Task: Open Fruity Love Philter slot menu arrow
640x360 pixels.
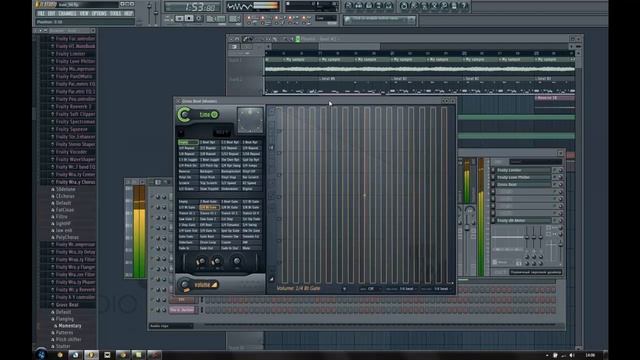Action: [x=555, y=178]
